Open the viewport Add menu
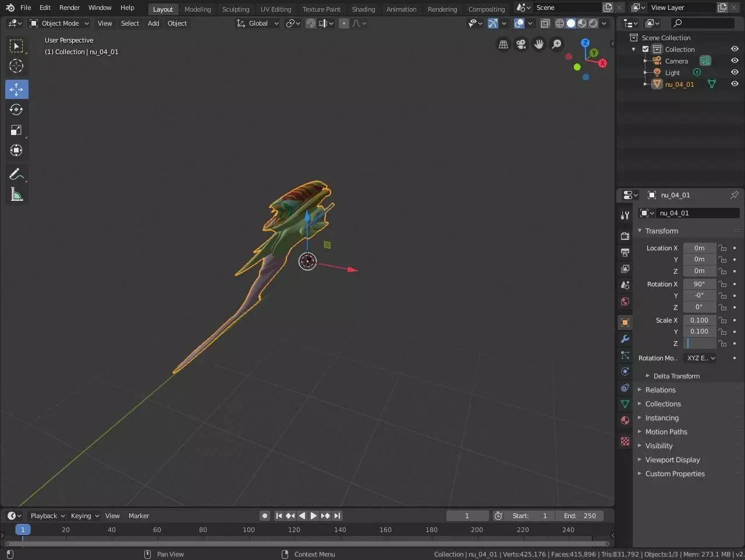 click(x=153, y=23)
